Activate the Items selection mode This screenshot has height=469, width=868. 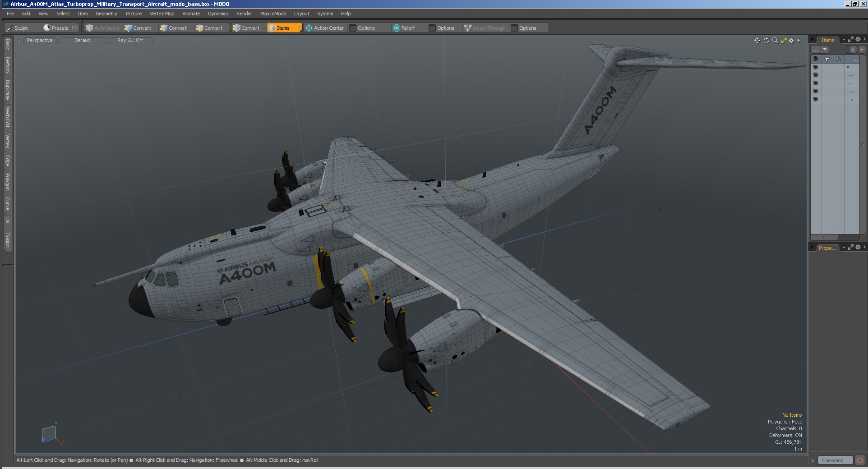point(284,28)
